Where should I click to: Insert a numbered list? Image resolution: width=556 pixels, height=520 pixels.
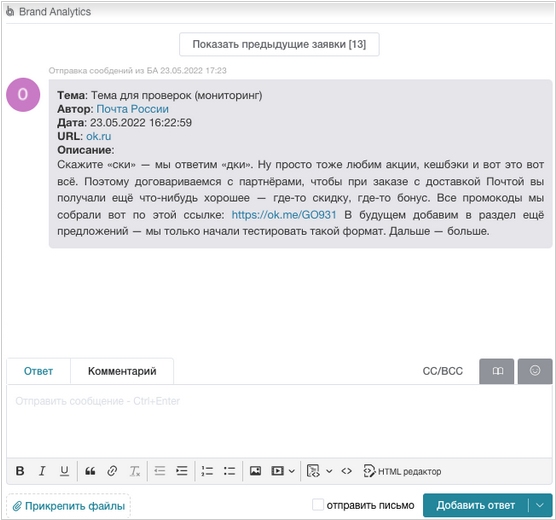[207, 471]
